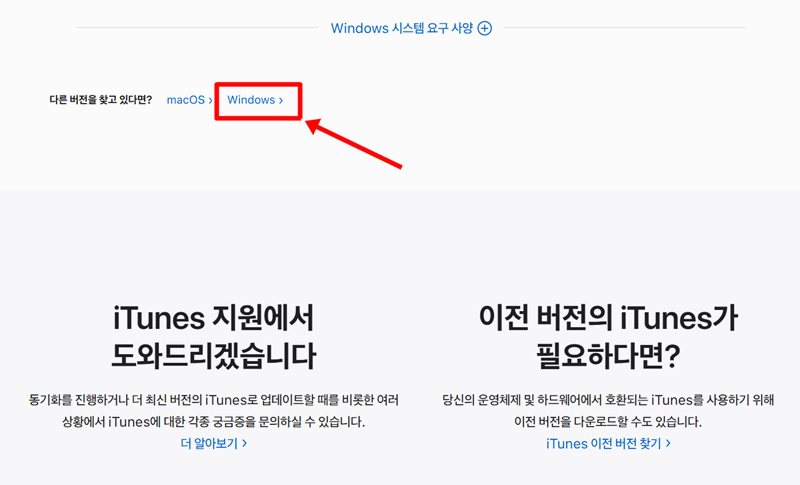This screenshot has height=485, width=800.
Task: Click the 이전 버전의 iTunes가 필요하다면? heading
Action: point(608,337)
